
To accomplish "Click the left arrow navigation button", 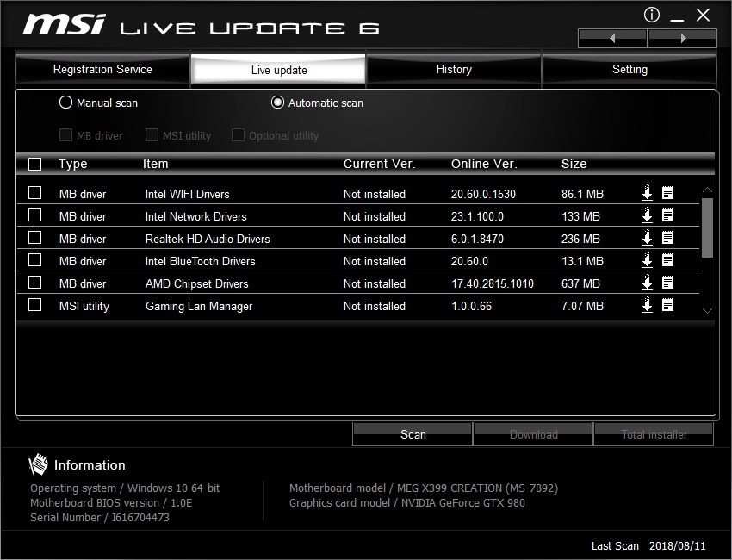I will pyautogui.click(x=612, y=38).
